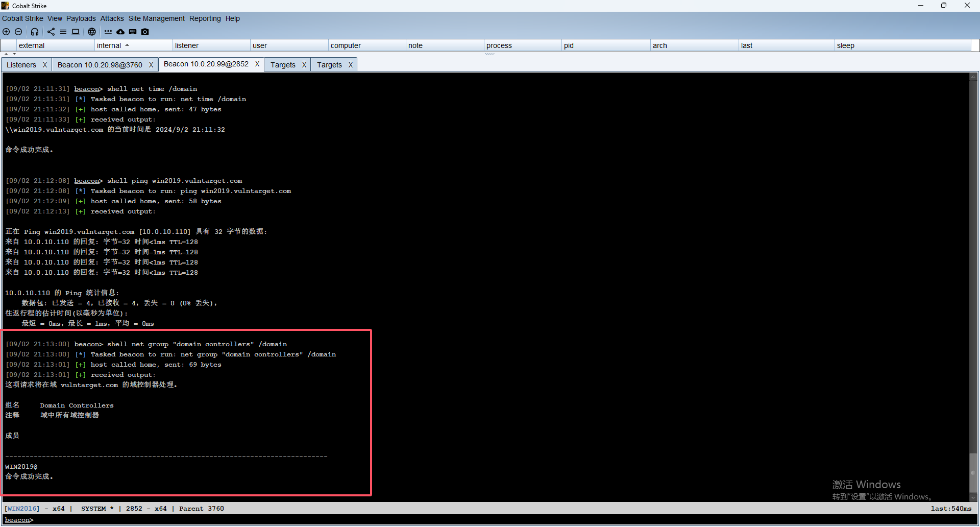Screen dimensions: 980x527
Task: Open the Attacks menu
Action: pyautogui.click(x=112, y=18)
